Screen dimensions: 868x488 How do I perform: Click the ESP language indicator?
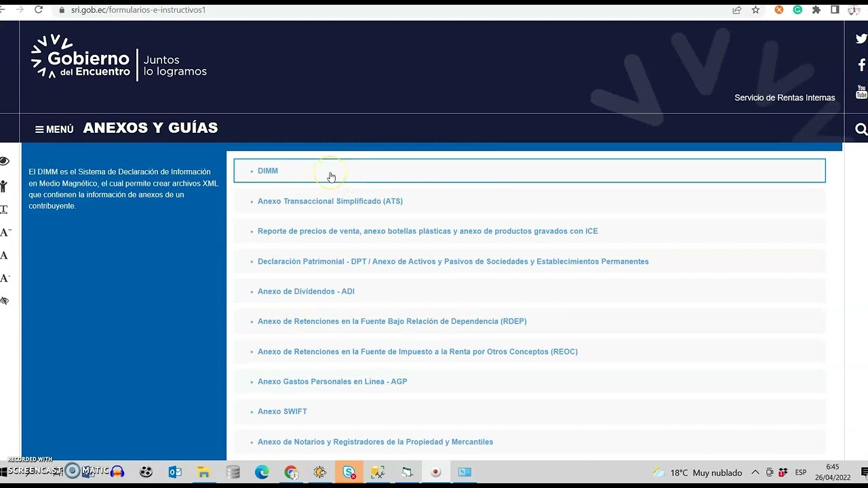(x=801, y=472)
